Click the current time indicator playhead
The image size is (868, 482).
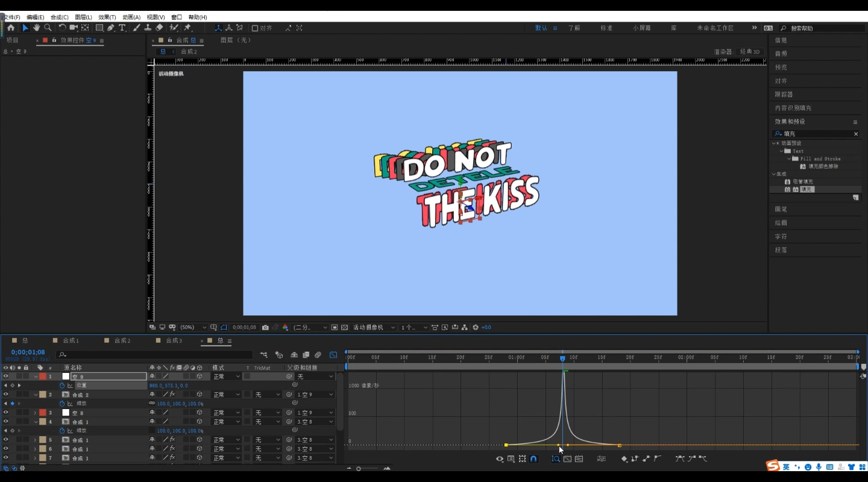pyautogui.click(x=562, y=358)
